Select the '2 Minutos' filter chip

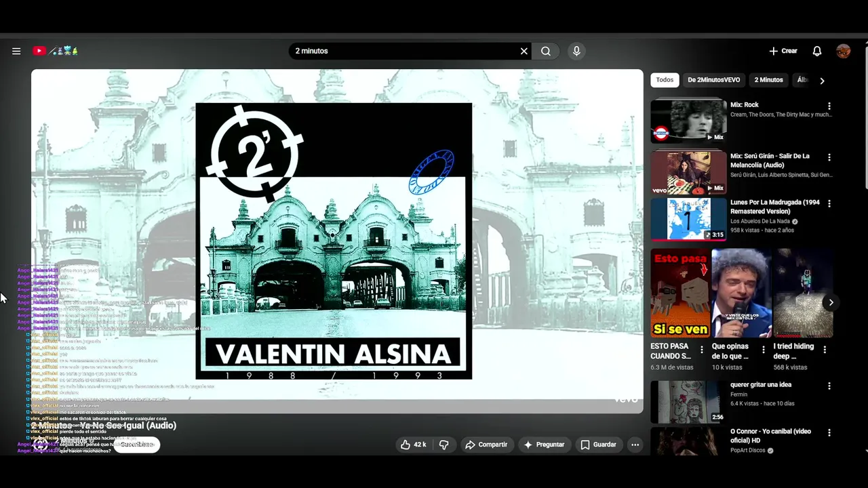(x=768, y=80)
